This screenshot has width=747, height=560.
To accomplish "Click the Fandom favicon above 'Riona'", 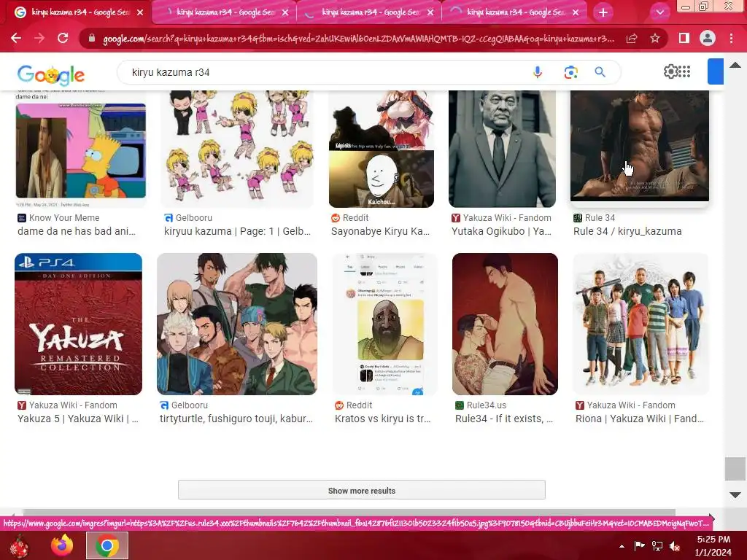I will tap(580, 405).
